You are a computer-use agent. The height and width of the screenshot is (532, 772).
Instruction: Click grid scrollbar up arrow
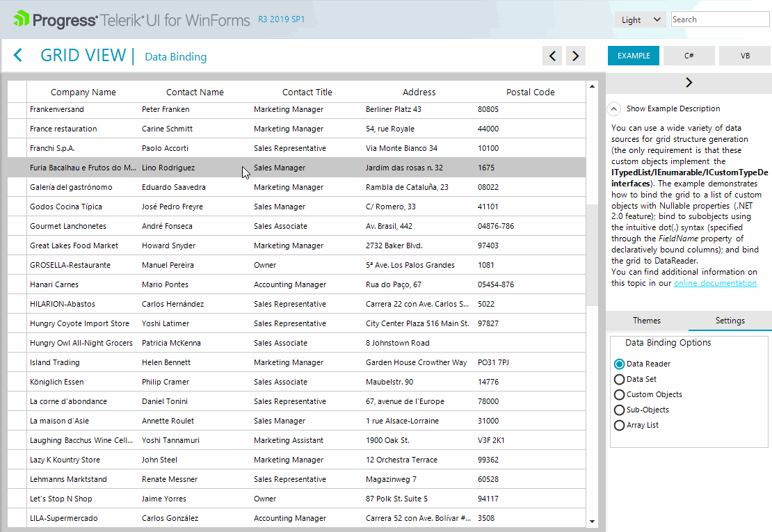[x=593, y=87]
